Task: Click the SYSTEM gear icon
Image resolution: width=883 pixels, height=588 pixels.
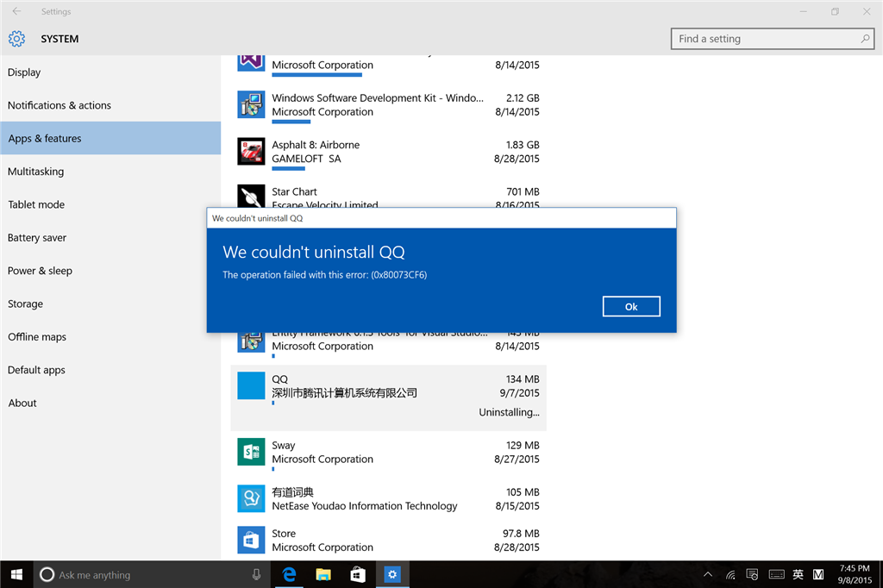Action: [17, 38]
